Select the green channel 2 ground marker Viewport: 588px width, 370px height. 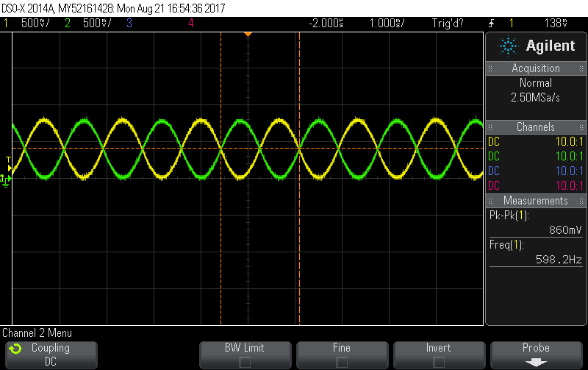tap(5, 180)
